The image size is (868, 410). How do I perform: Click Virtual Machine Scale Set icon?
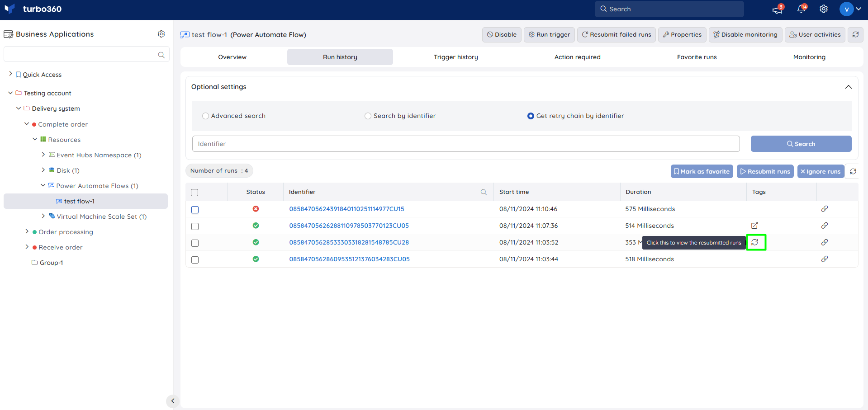(x=52, y=216)
